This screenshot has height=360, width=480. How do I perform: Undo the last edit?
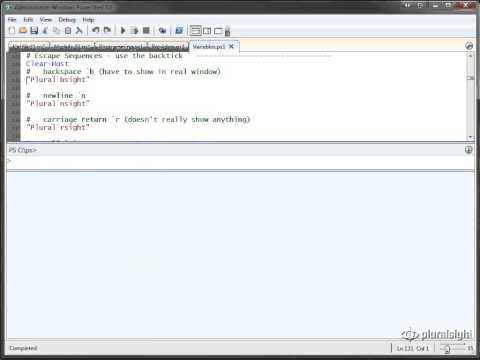pyautogui.click(x=96, y=31)
